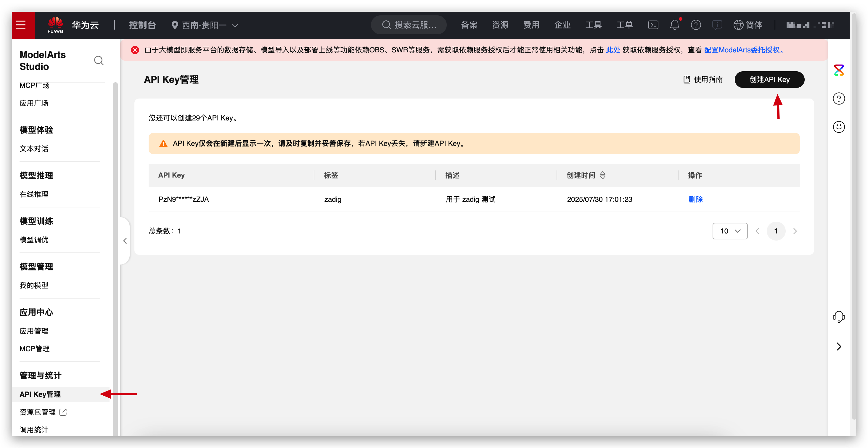868x448 pixels.
Task: Open 在线推理 in sidebar
Action: [x=34, y=194]
